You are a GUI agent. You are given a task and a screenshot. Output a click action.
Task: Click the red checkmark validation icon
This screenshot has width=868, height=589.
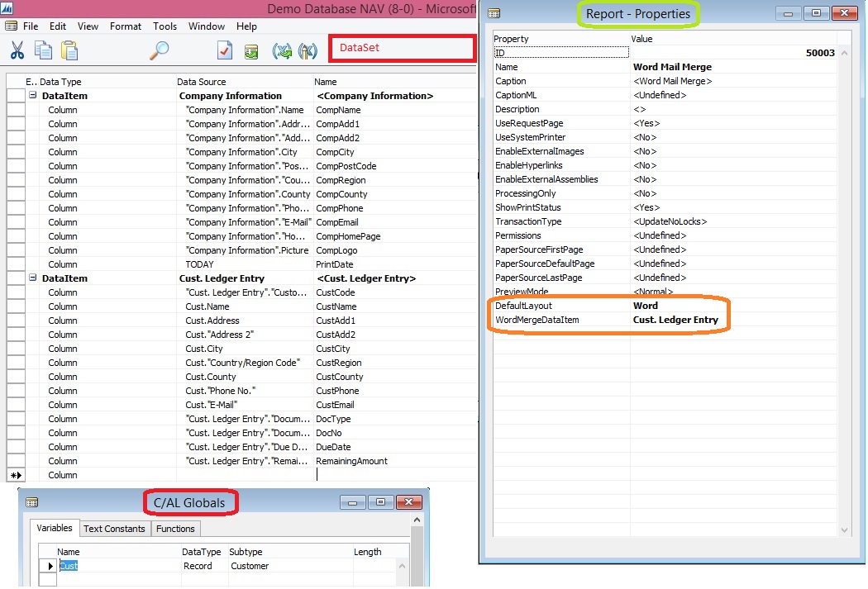(225, 50)
